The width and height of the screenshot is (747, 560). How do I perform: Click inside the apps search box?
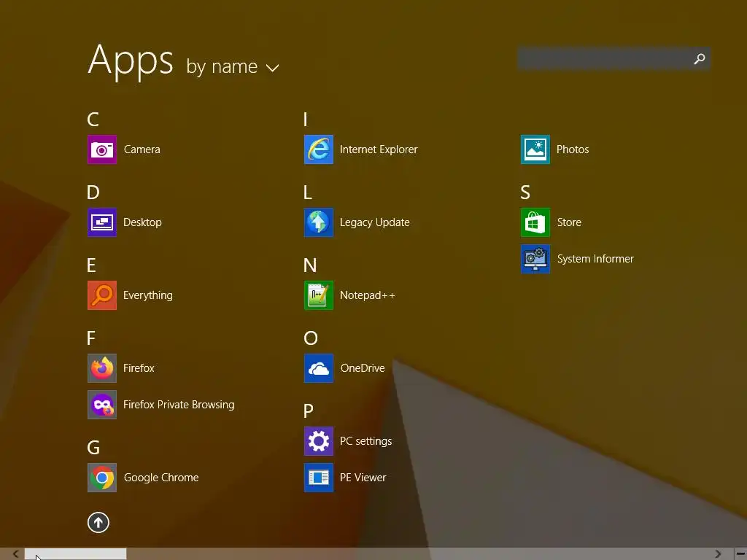click(614, 58)
